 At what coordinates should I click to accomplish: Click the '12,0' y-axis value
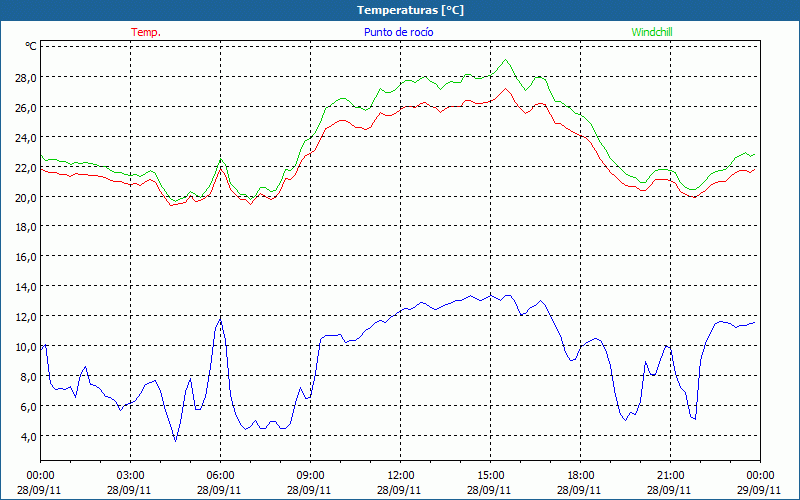click(26, 317)
